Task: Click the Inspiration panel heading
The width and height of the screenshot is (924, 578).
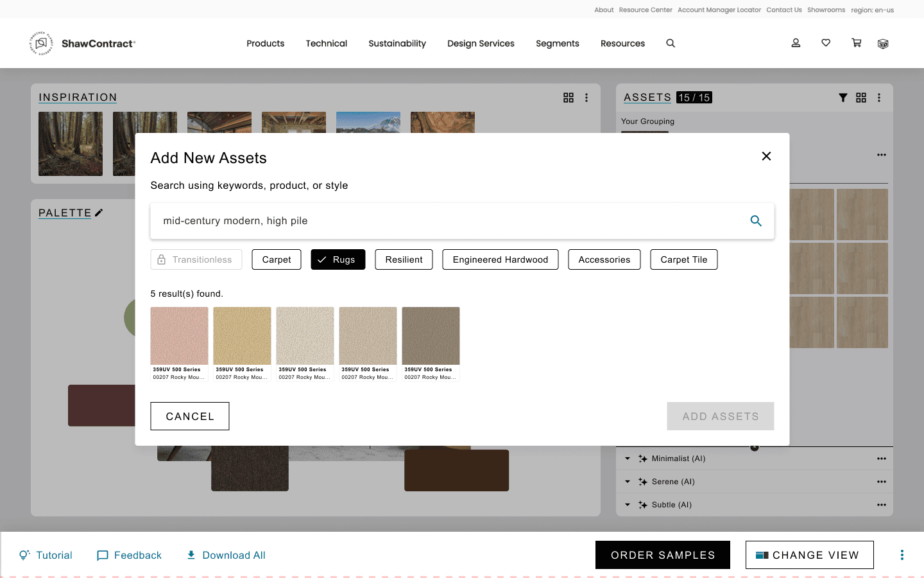Action: (x=78, y=98)
